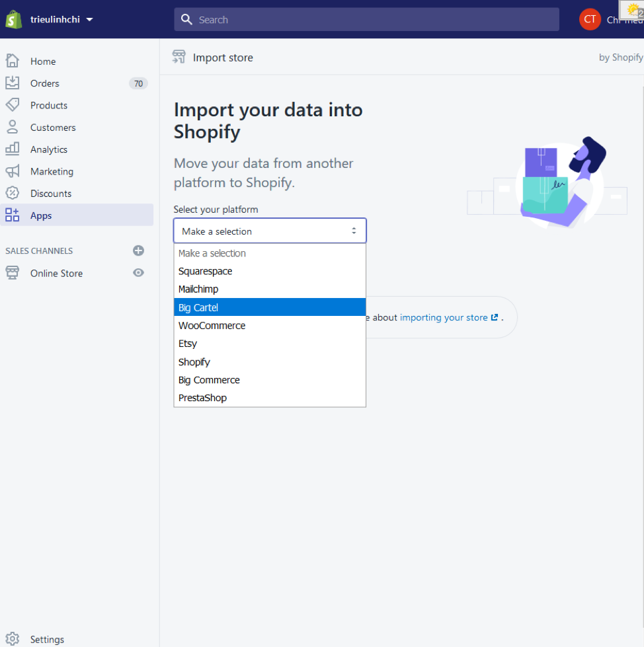Open the Analytics section
Screen dimensions: 644x647
point(49,149)
